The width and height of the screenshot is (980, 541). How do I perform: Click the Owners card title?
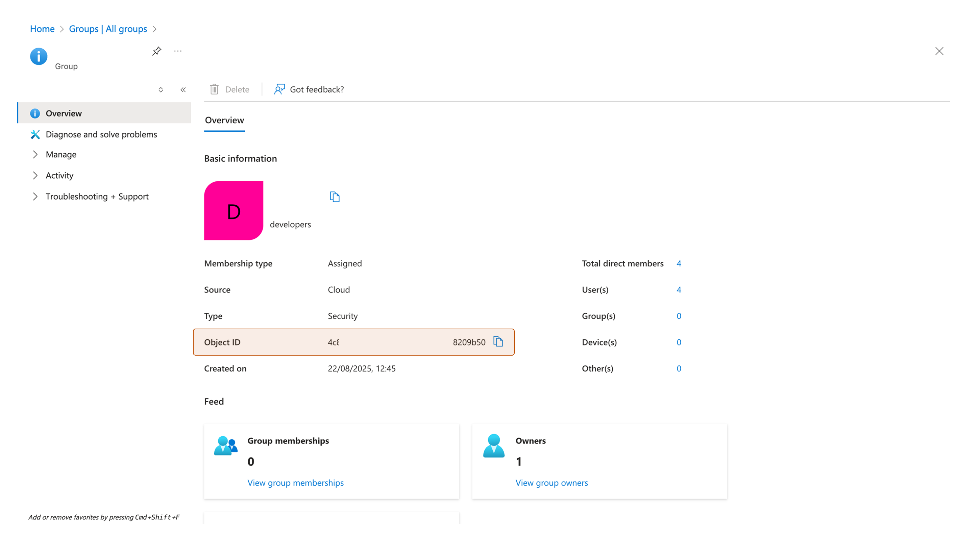coord(530,440)
